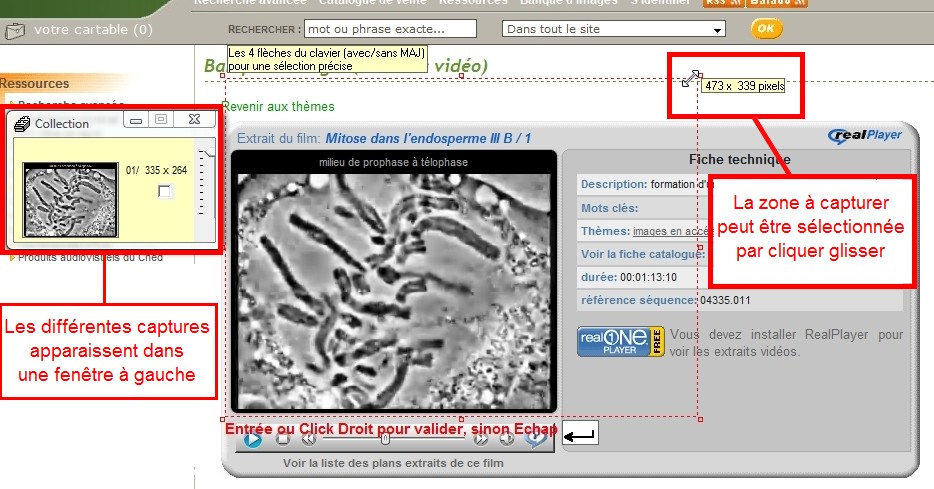This screenshot has width=934, height=489.
Task: Click the 'mot ou phrase exacte' search field
Action: coord(391,29)
